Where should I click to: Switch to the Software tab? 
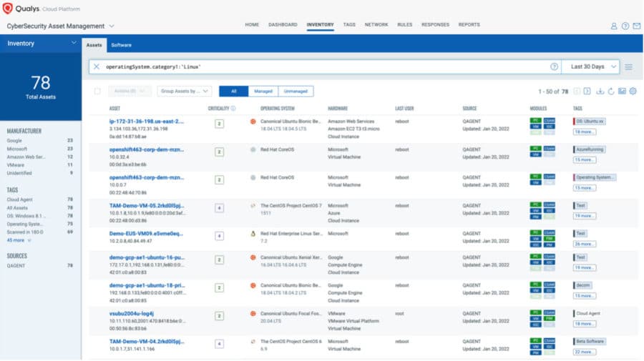(x=121, y=45)
